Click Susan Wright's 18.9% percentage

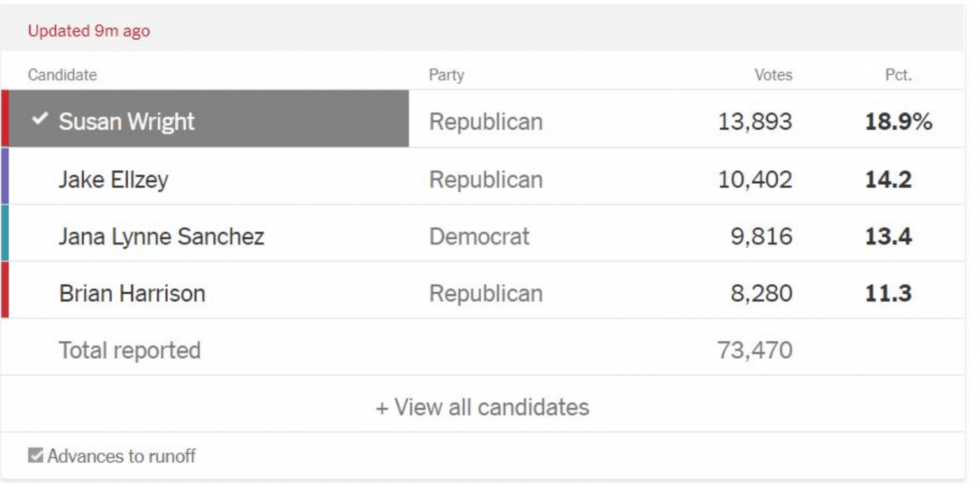(898, 121)
